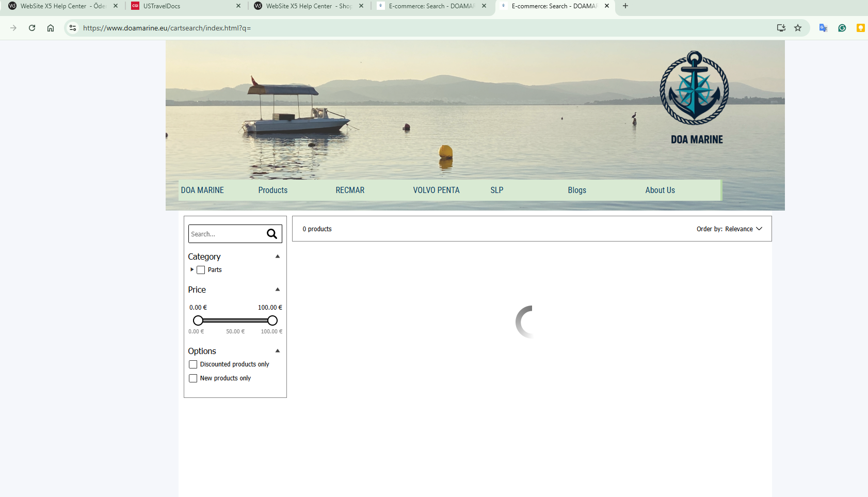Bookmark this page with the star icon
This screenshot has width=868, height=497.
tap(798, 28)
